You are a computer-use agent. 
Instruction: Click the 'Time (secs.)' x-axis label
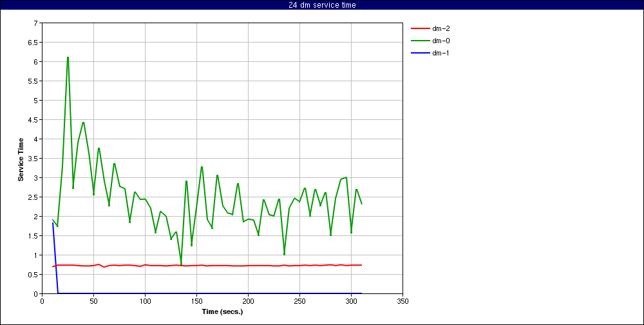click(x=222, y=311)
